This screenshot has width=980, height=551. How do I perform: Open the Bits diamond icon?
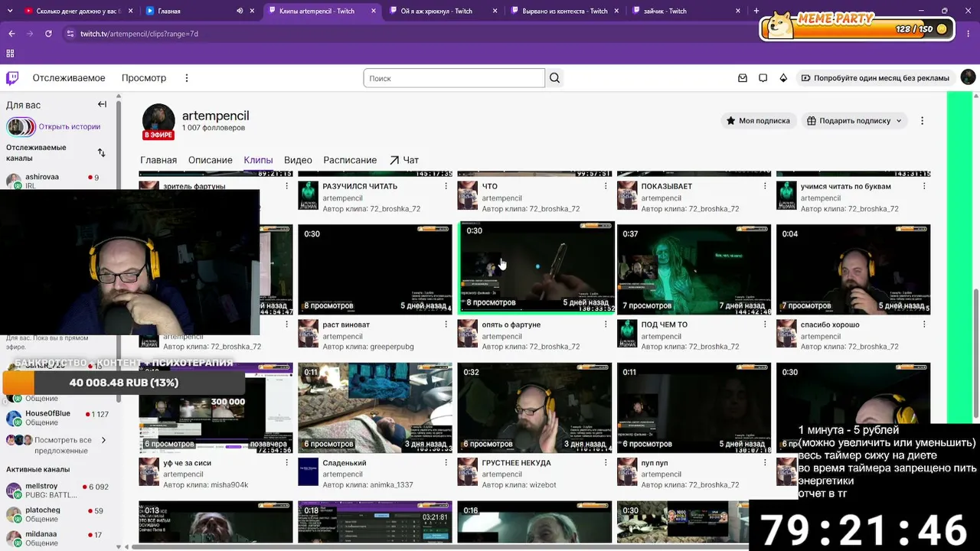click(783, 78)
